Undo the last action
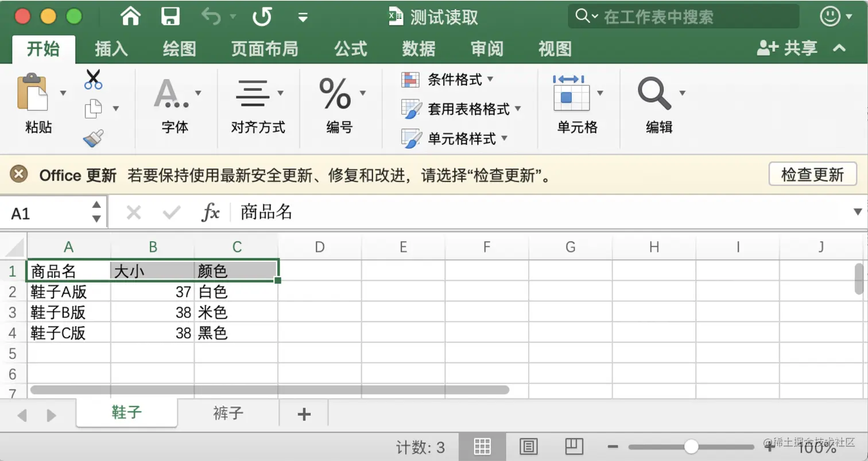Image resolution: width=868 pixels, height=461 pixels. click(211, 17)
